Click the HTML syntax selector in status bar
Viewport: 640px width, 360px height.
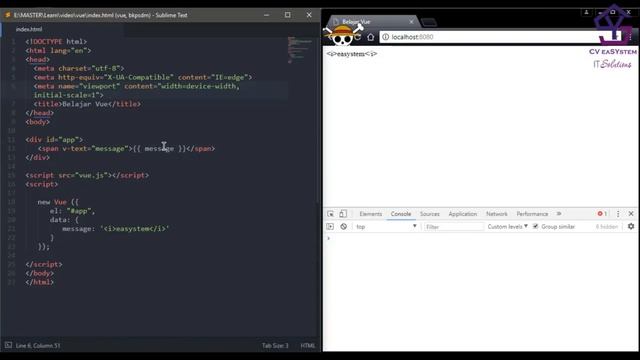[308, 346]
